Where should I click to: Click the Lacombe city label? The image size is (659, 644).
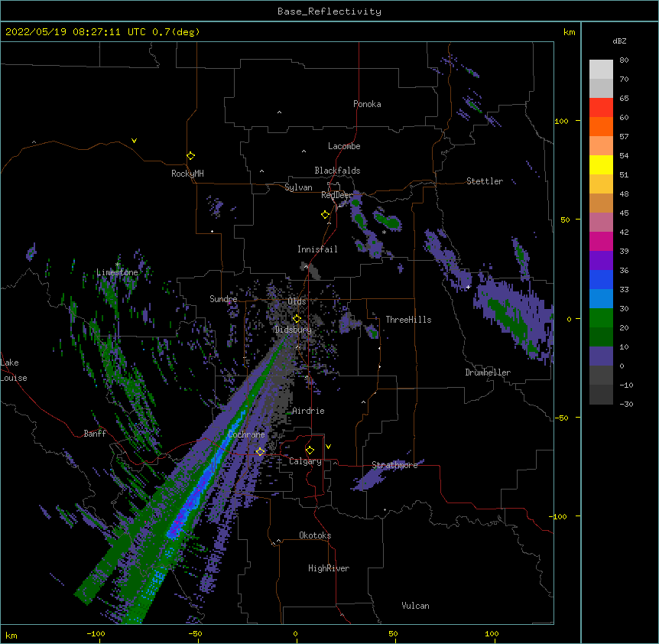click(x=344, y=146)
